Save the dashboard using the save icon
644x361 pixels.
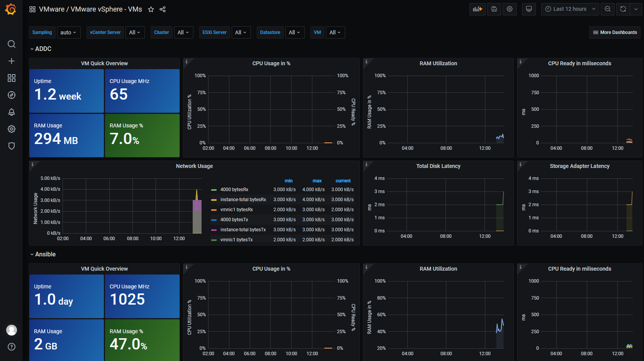494,9
